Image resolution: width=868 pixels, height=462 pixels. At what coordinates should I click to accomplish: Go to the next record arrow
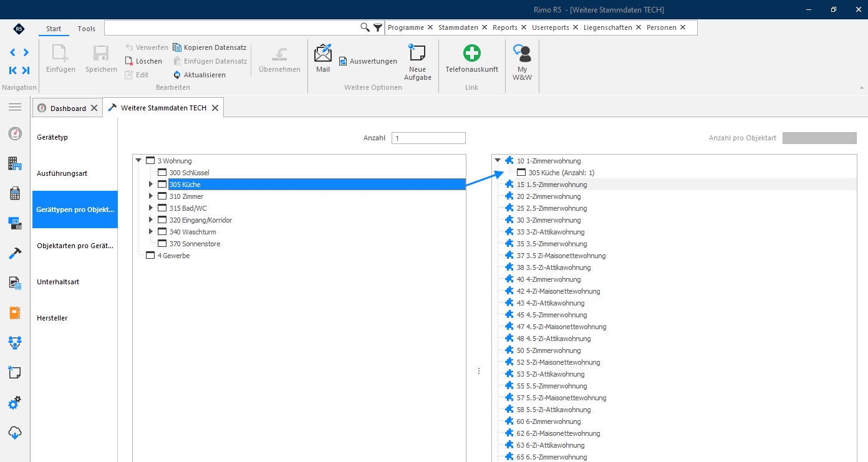click(x=26, y=52)
